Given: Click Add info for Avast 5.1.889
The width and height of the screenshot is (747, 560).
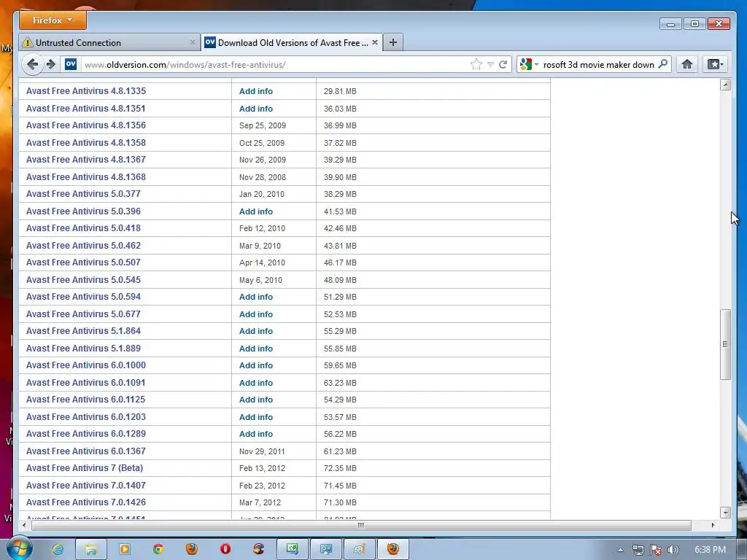Looking at the screenshot, I should pyautogui.click(x=256, y=349).
